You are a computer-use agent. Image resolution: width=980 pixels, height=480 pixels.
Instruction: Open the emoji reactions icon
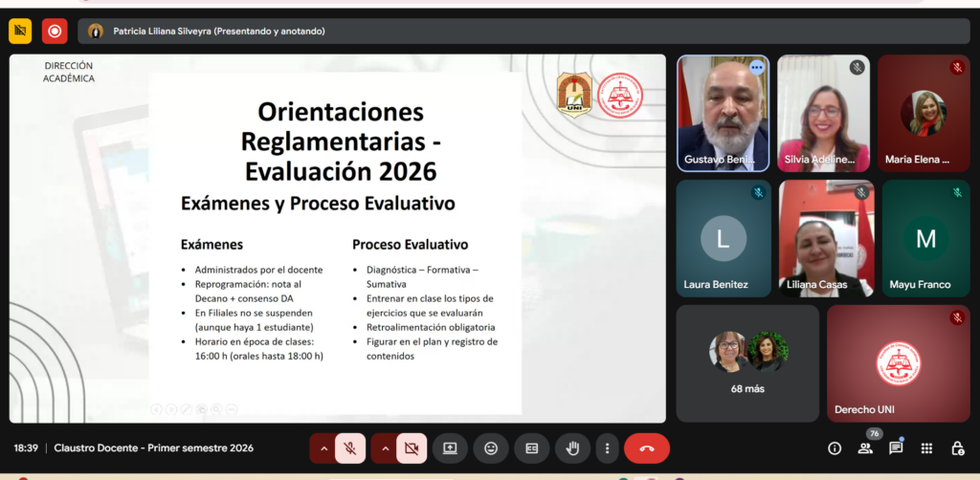pos(491,447)
